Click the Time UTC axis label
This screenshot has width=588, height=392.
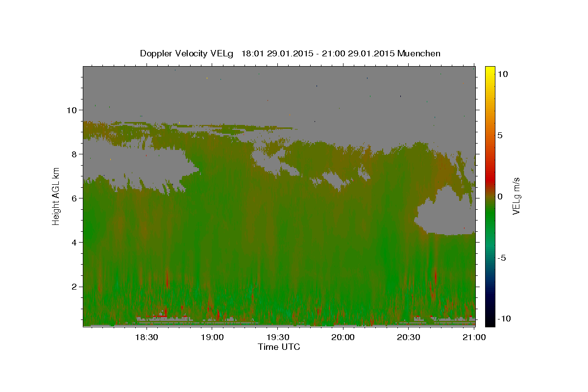pyautogui.click(x=279, y=347)
